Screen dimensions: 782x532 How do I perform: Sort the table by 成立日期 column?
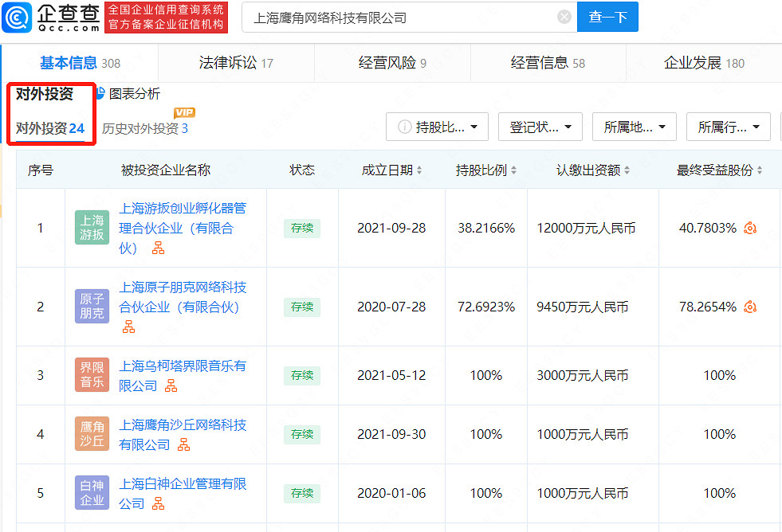tap(391, 170)
